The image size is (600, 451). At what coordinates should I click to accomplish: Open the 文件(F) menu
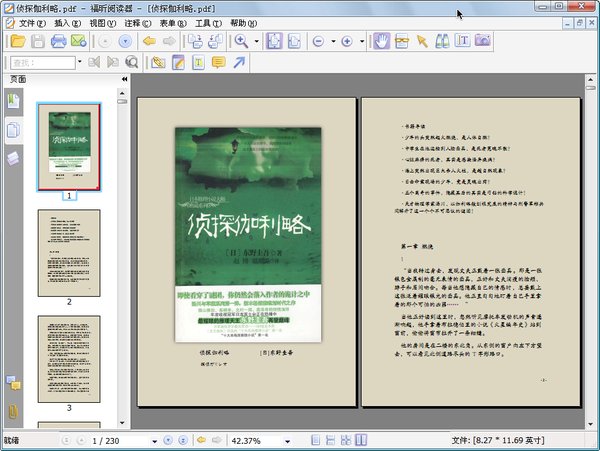[x=32, y=22]
